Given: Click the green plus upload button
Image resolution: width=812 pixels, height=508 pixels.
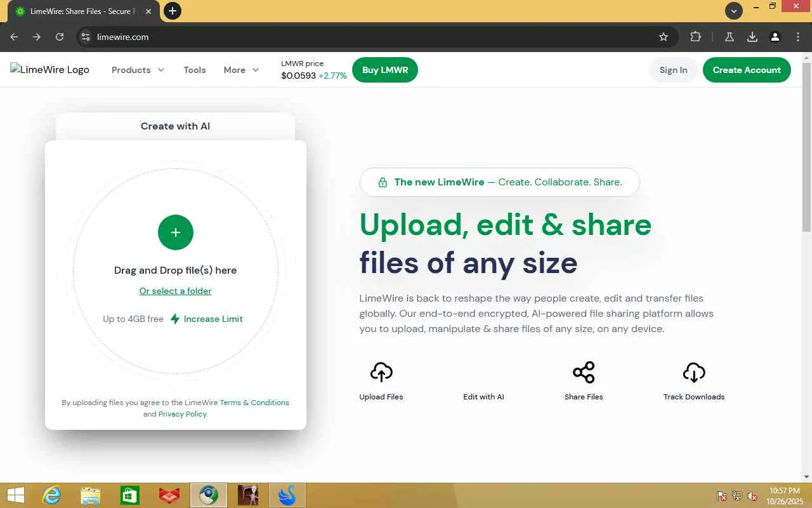Looking at the screenshot, I should coord(176,232).
